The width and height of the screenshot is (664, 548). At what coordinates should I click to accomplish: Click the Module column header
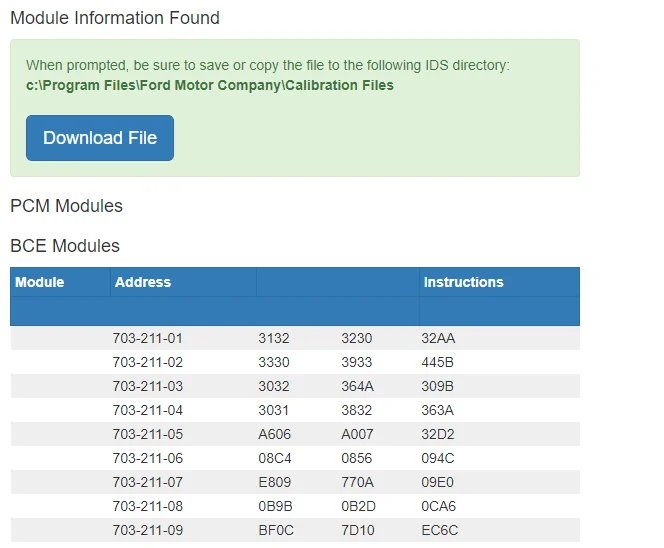(x=40, y=282)
